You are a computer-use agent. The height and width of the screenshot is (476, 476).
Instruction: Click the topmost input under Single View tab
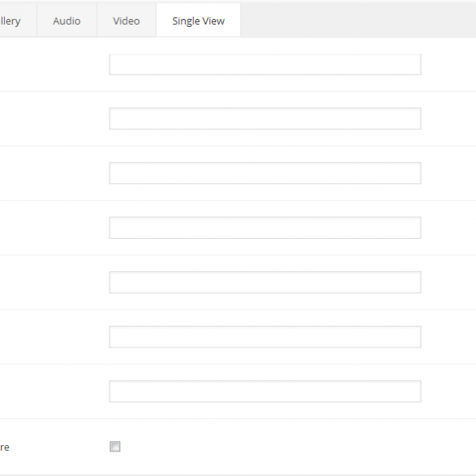pyautogui.click(x=265, y=65)
